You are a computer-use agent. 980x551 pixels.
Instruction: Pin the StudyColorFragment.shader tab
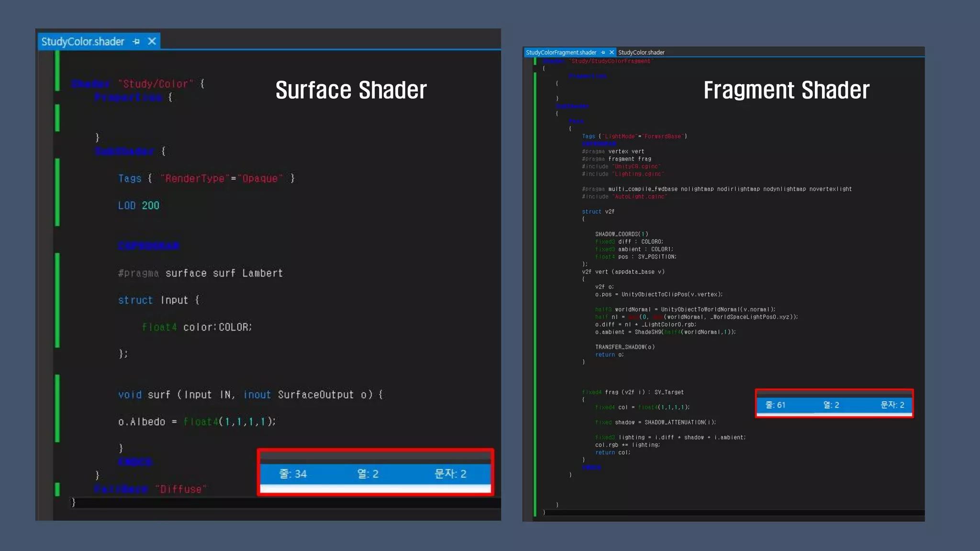(603, 53)
